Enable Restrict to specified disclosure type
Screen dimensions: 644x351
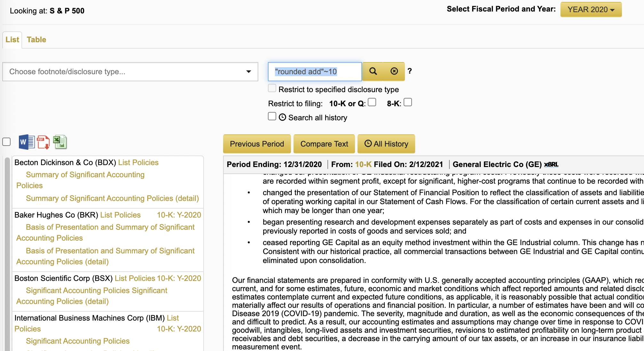pos(272,88)
